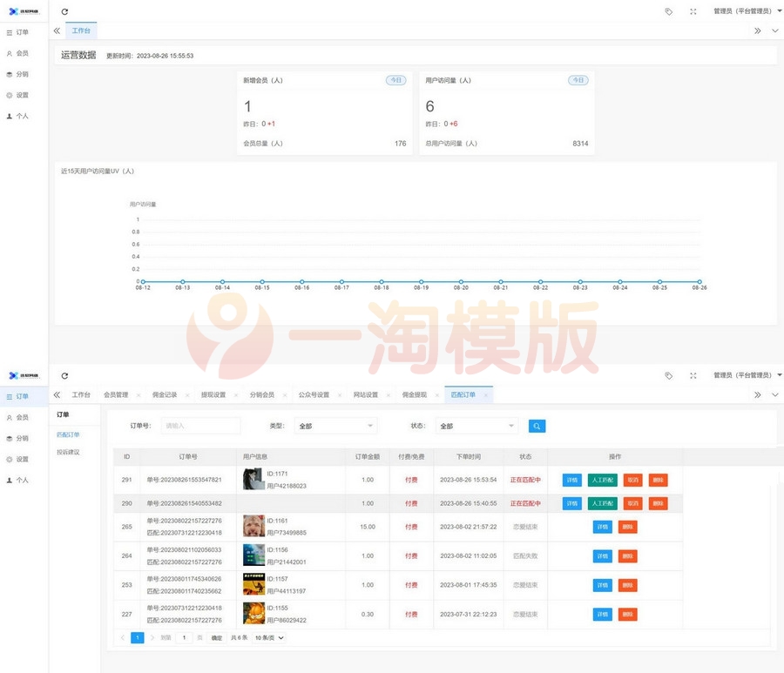Switch to the 工作台 tab on orders screen
The height and width of the screenshot is (673, 784).
(81, 395)
